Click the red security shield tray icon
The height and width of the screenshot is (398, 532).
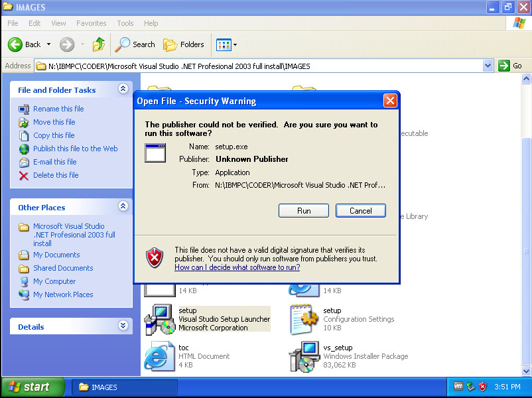(482, 387)
